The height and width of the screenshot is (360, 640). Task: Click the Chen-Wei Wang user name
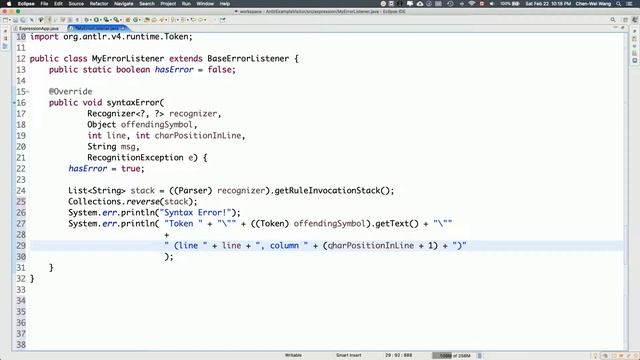coord(593,4)
